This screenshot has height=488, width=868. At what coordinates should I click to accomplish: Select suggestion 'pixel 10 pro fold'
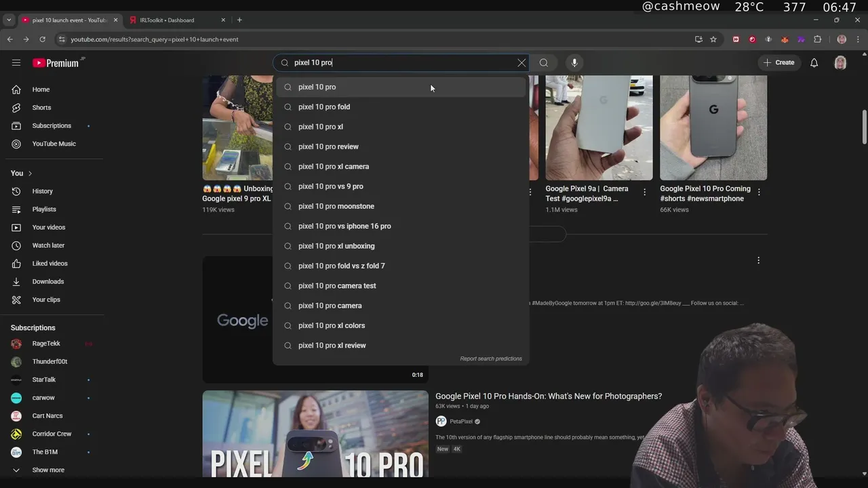click(401, 107)
